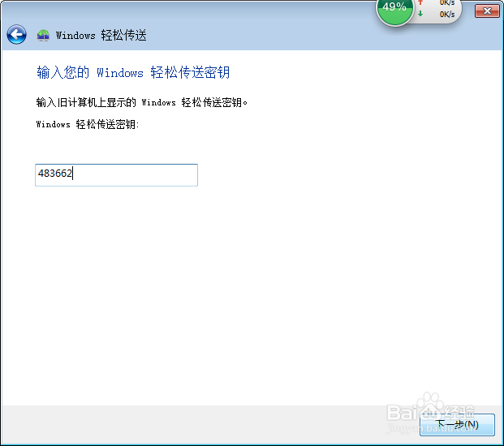
Task: Click the transfer key input field
Action: click(116, 175)
